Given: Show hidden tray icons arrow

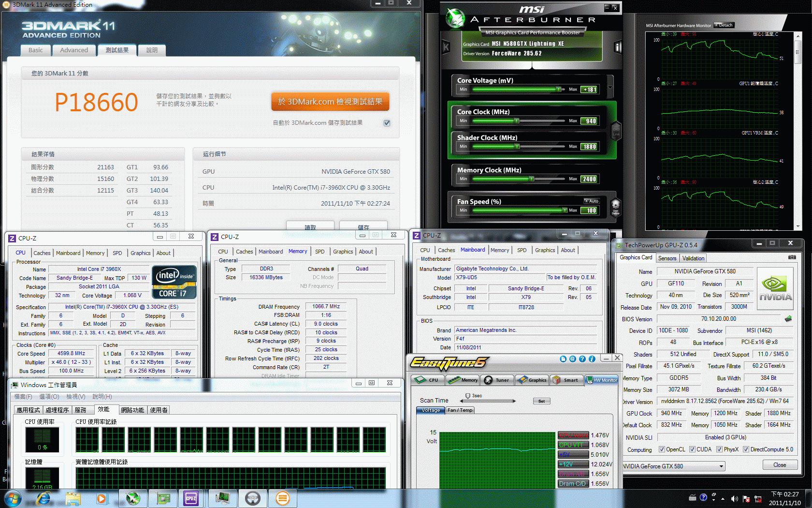Looking at the screenshot, I should click(723, 499).
